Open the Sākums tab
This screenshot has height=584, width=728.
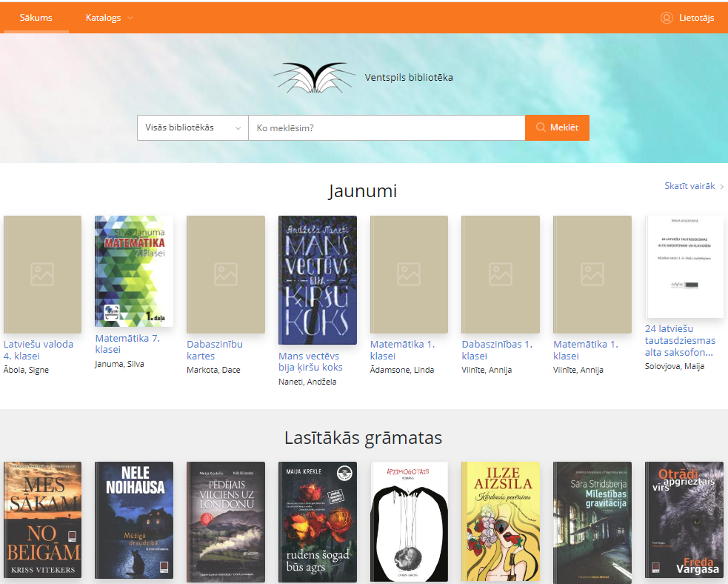[x=36, y=18]
